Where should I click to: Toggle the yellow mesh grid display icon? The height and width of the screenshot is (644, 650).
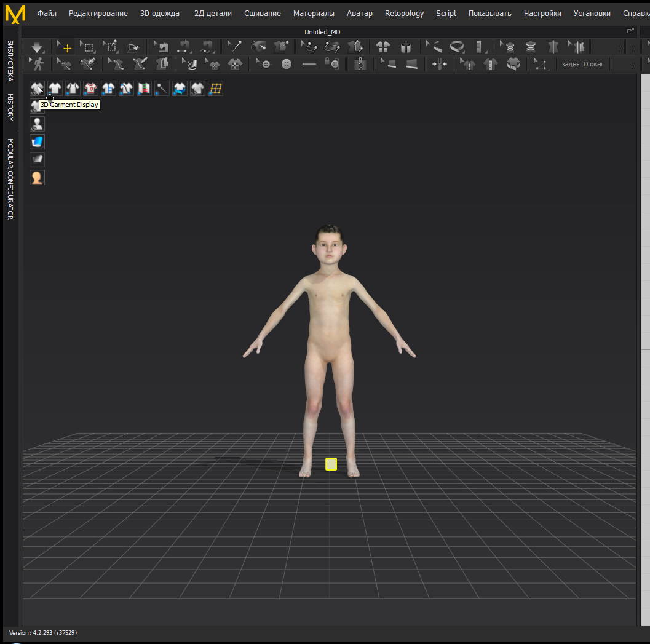pyautogui.click(x=216, y=89)
